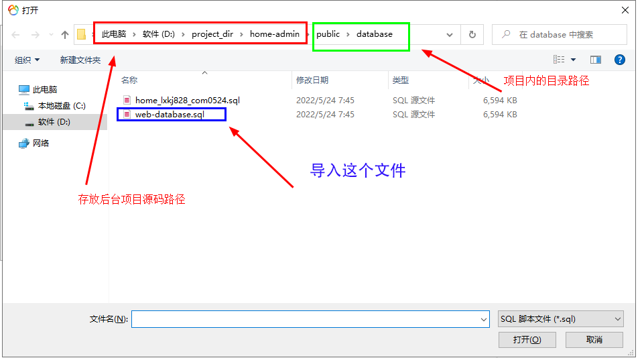Click inside the 文件名 text field

click(305, 319)
